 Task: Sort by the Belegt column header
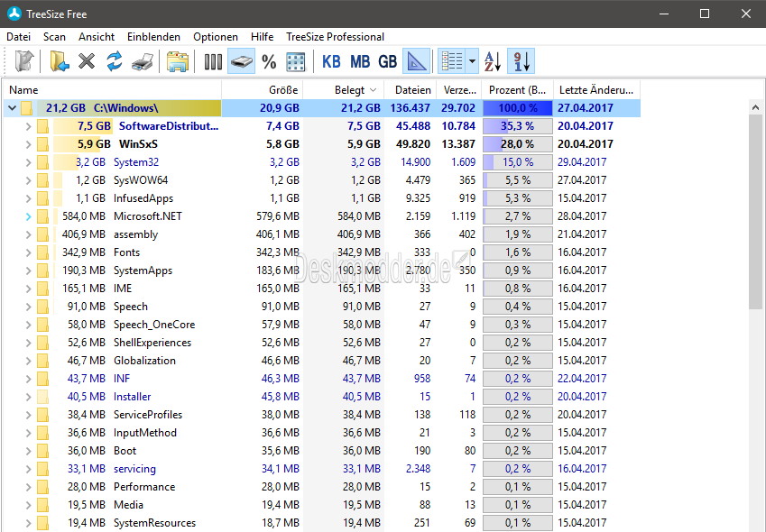(344, 90)
